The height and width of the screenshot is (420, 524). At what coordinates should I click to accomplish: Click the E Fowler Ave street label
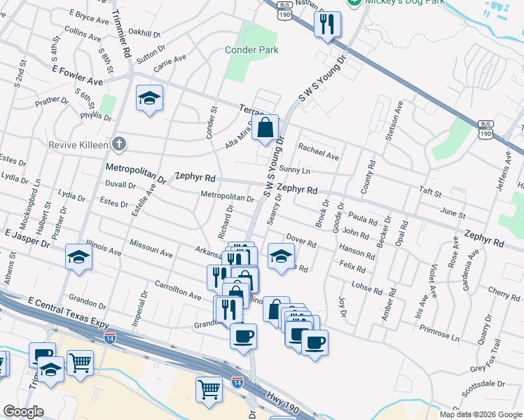pyautogui.click(x=78, y=76)
